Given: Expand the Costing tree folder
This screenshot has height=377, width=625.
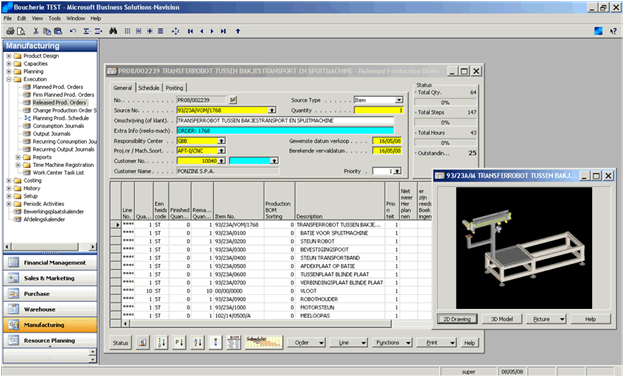Looking at the screenshot, I should click(8, 181).
